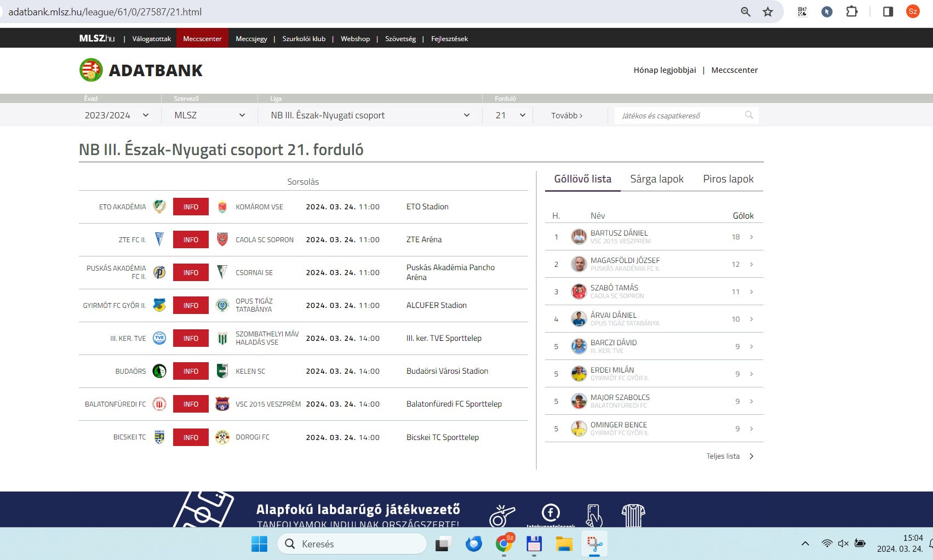Open Hónap legjobbjai link
This screenshot has height=560, width=933.
665,70
